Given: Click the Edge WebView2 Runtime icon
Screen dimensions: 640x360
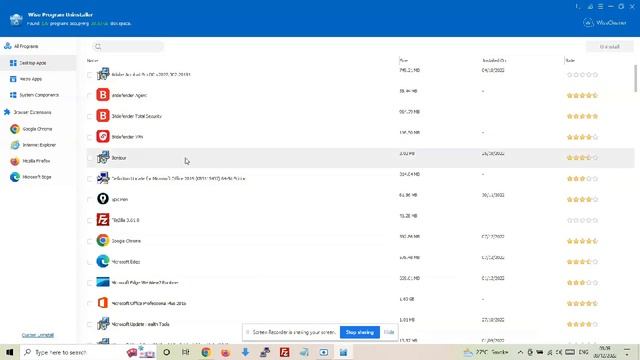Looking at the screenshot, I should [x=103, y=282].
